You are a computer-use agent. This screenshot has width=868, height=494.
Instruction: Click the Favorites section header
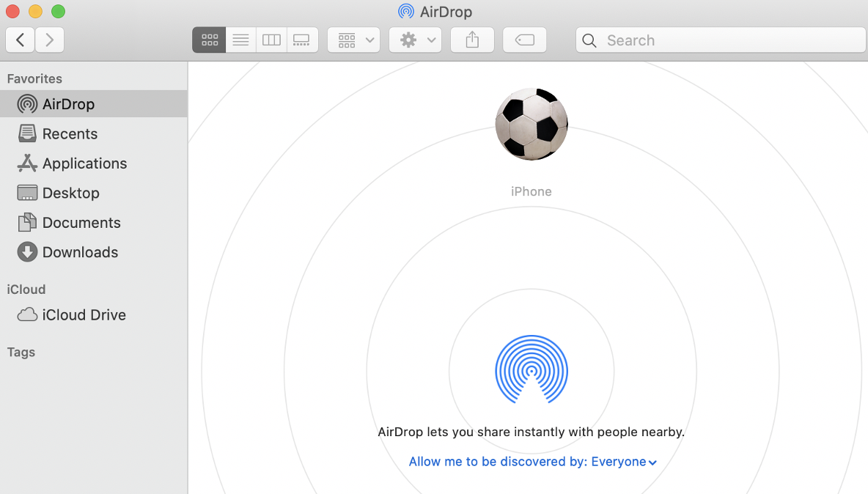[34, 78]
